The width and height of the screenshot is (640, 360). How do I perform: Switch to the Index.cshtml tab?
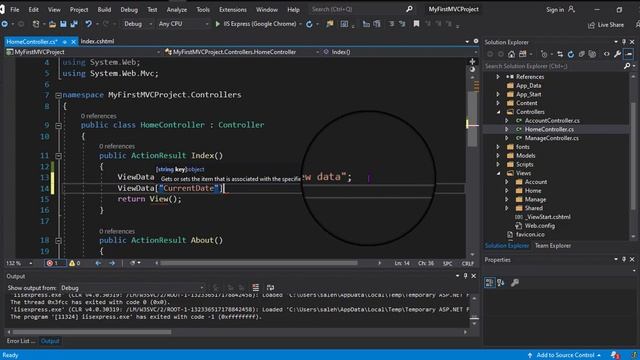[98, 41]
